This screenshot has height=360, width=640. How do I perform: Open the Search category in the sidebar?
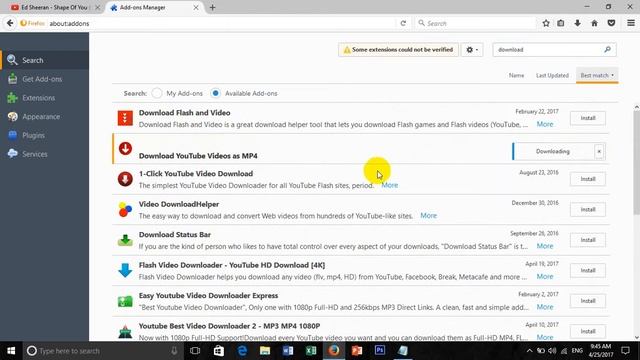click(44, 60)
